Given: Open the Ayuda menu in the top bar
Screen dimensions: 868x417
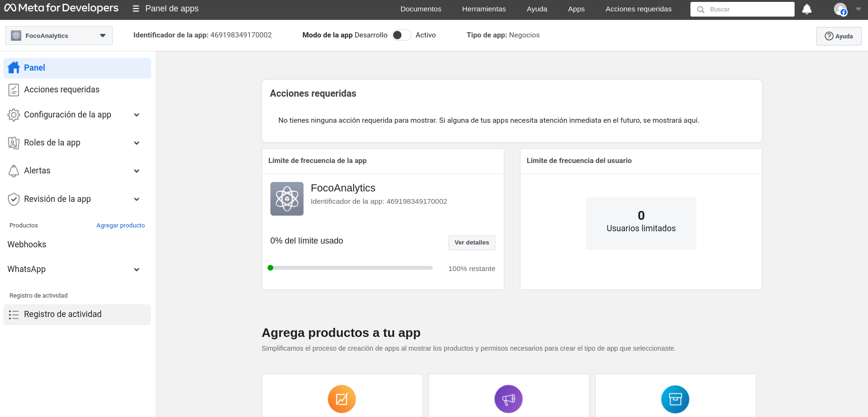Looking at the screenshot, I should [x=537, y=9].
